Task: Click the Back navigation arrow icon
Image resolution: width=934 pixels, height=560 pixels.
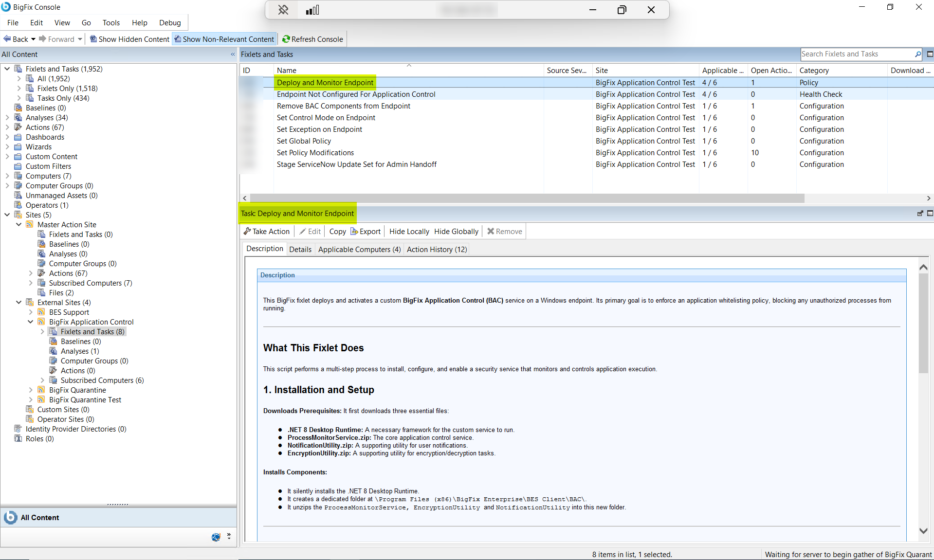Action: 6,39
